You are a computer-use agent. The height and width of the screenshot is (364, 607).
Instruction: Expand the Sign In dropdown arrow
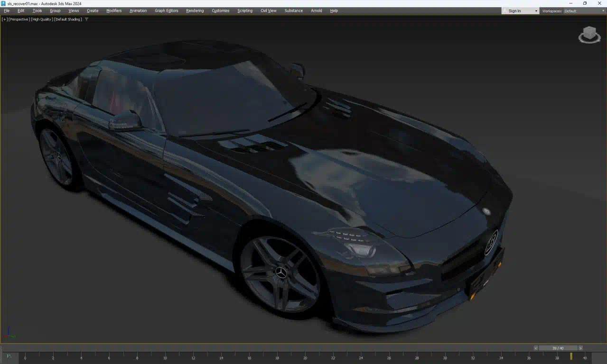point(536,11)
